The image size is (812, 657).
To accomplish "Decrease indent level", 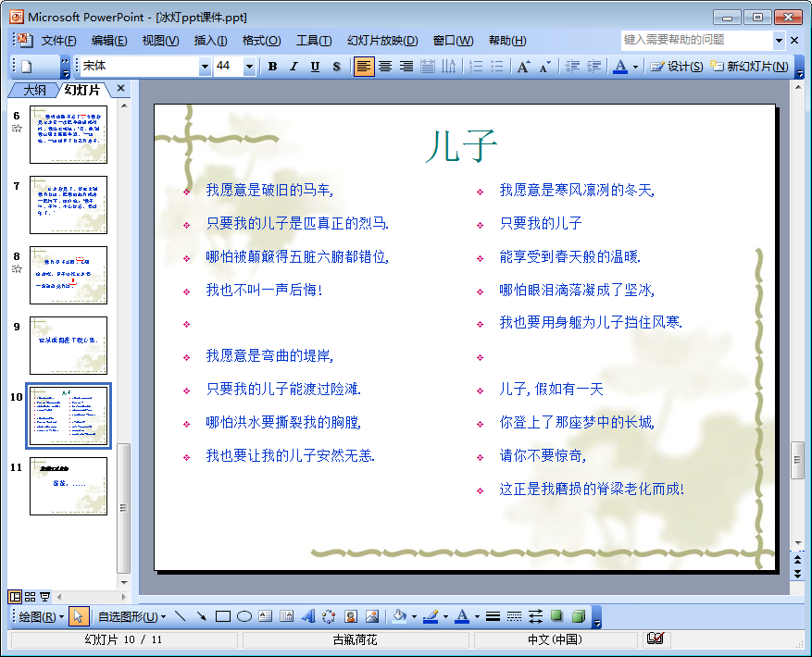I will tap(572, 67).
